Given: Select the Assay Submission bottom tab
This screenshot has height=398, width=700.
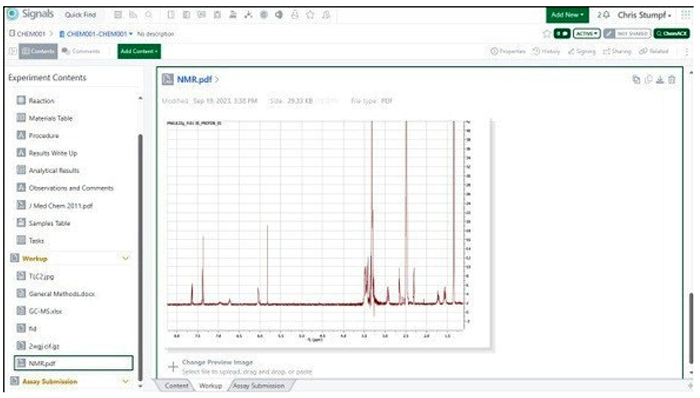Looking at the screenshot, I should 258,386.
